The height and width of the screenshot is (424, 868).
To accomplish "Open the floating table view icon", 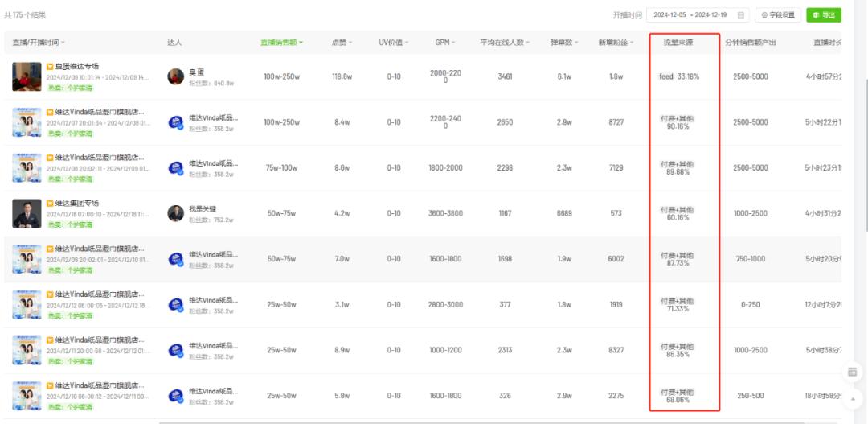I will tap(853, 372).
